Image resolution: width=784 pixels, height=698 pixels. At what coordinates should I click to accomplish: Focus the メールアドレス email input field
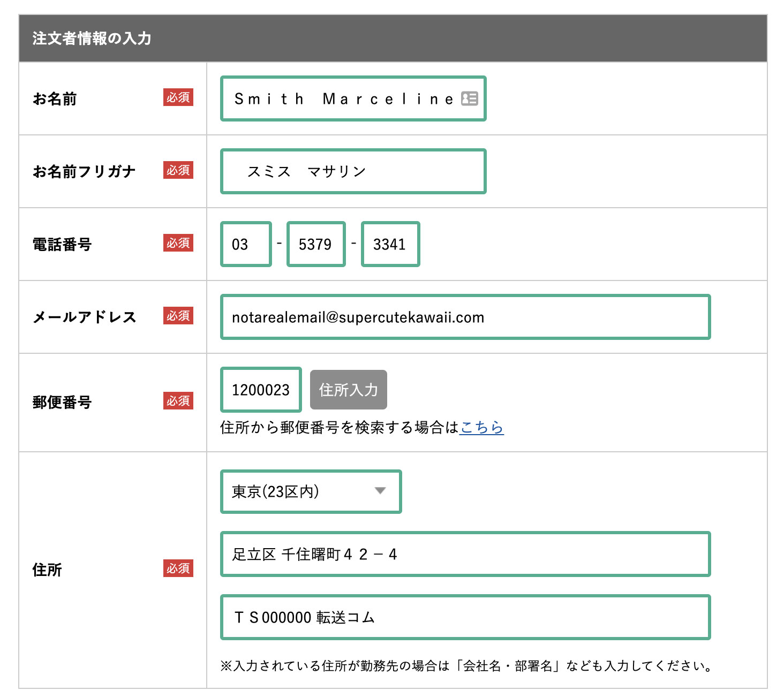coord(465,317)
